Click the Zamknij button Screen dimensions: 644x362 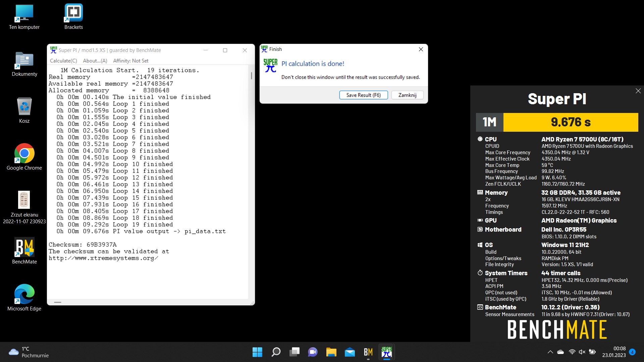pos(407,95)
